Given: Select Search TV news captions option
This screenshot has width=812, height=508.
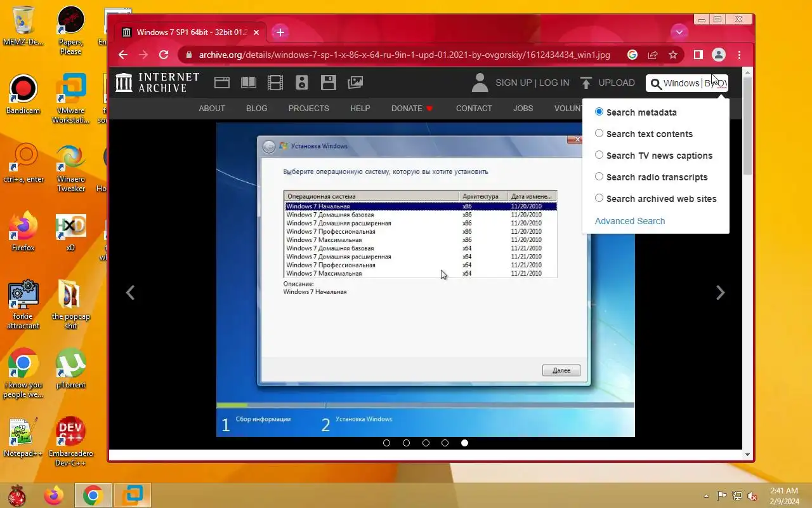Looking at the screenshot, I should click(599, 155).
